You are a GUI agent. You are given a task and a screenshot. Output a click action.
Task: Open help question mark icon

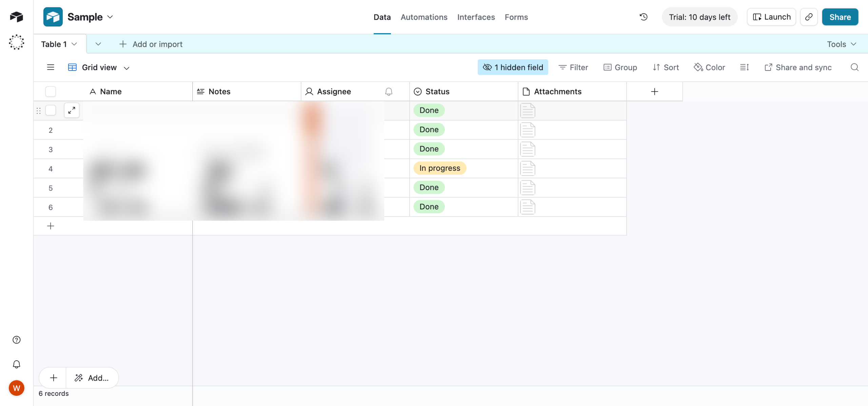(16, 340)
